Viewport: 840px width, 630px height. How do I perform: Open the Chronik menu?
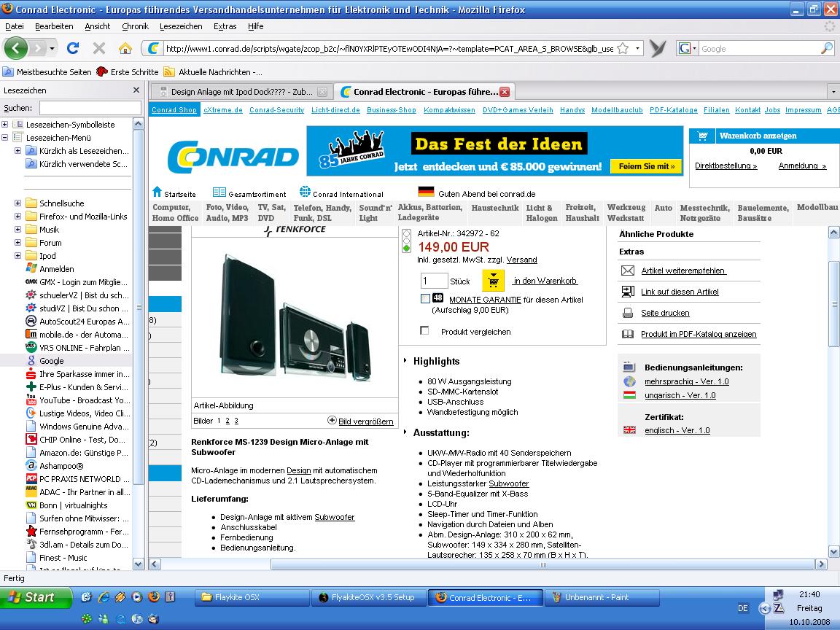pyautogui.click(x=135, y=26)
